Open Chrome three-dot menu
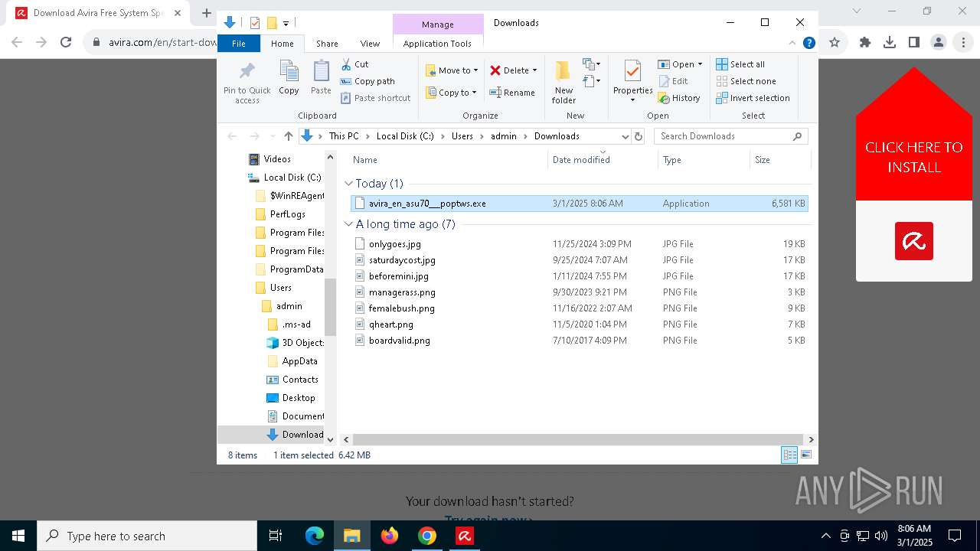Image resolution: width=980 pixels, height=551 pixels. tap(963, 43)
